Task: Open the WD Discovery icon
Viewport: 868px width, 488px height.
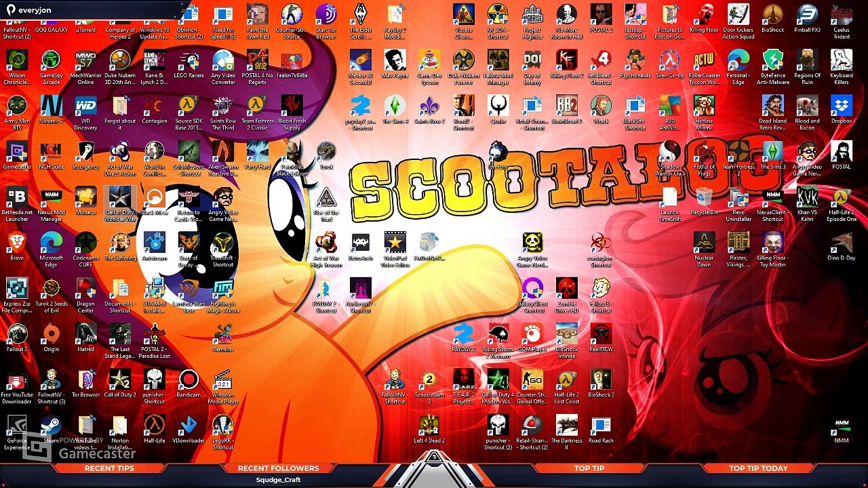Action: [85, 113]
